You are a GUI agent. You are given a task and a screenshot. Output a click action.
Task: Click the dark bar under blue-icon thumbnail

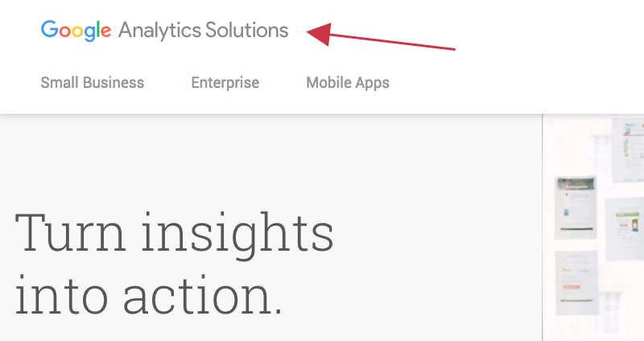575,230
